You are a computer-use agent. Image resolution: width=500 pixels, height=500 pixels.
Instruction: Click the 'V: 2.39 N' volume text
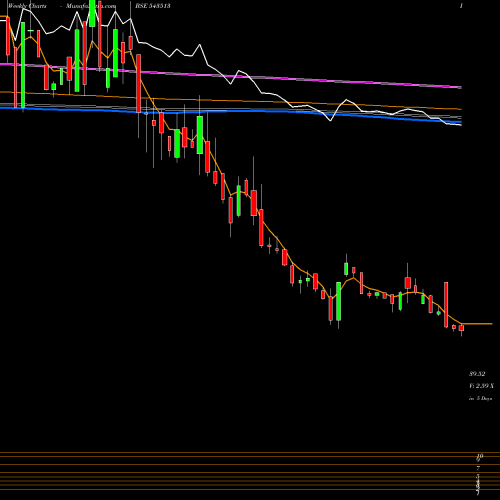coord(482,386)
